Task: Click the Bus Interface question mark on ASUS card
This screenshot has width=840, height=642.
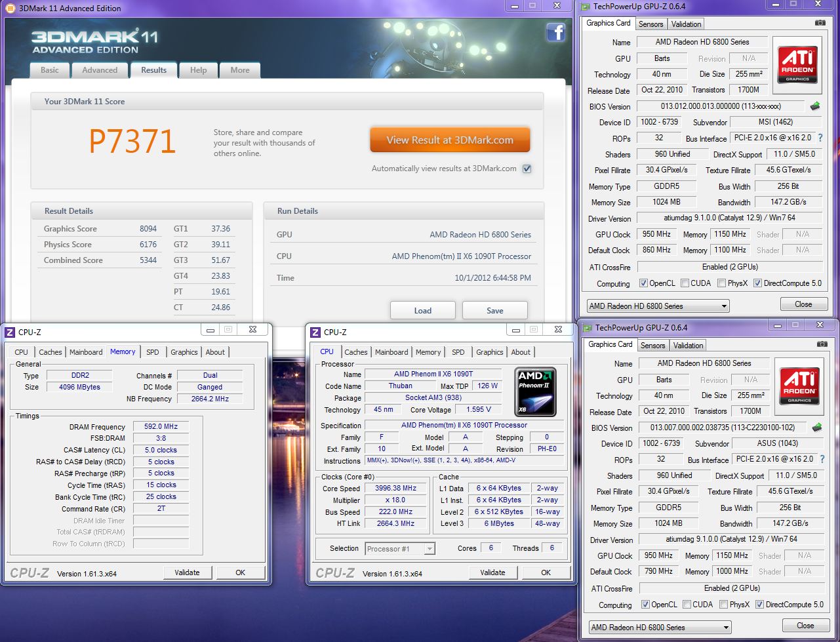Action: click(822, 459)
